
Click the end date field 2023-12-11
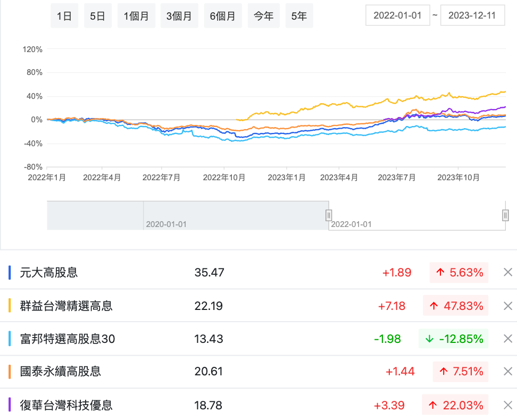coord(472,15)
